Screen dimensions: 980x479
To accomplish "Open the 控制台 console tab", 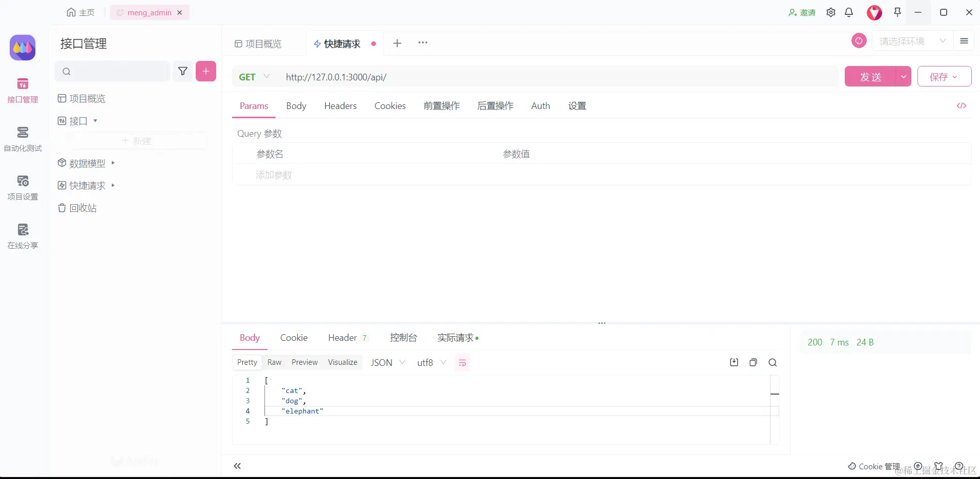I will pos(403,338).
